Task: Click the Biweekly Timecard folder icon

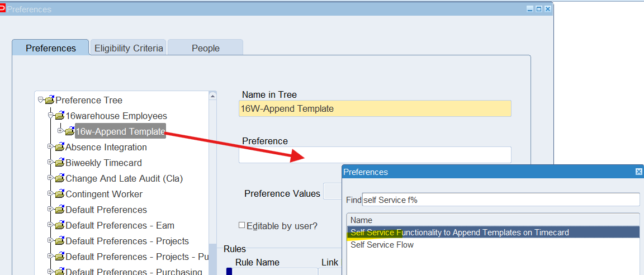Action: pos(59,163)
